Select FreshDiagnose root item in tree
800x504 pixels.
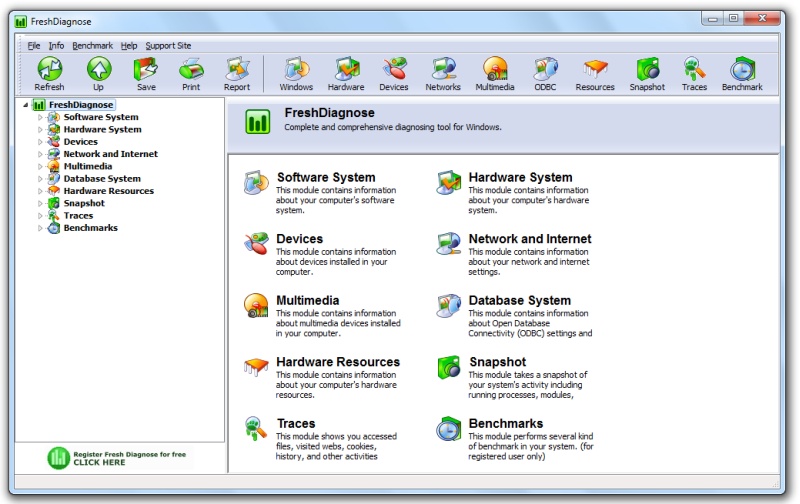[x=81, y=105]
